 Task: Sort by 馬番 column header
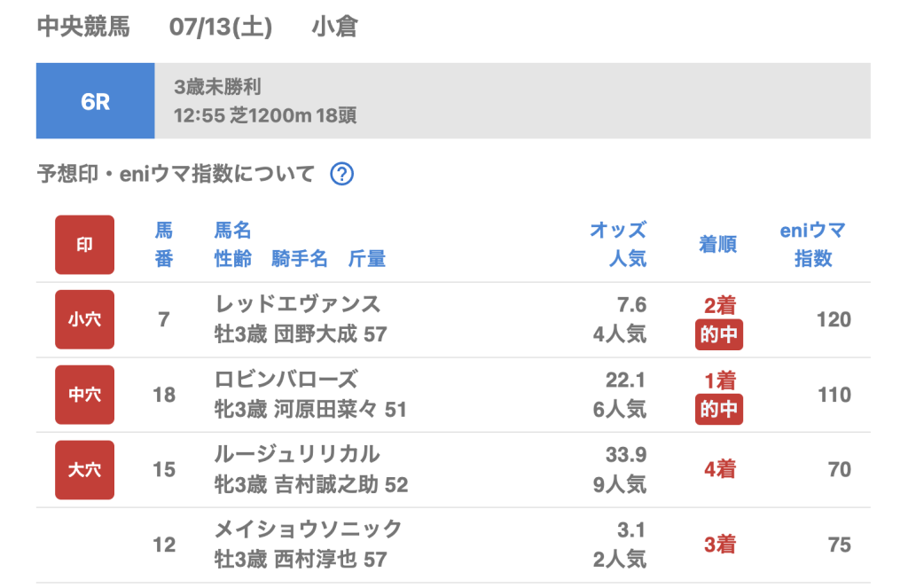tap(164, 245)
